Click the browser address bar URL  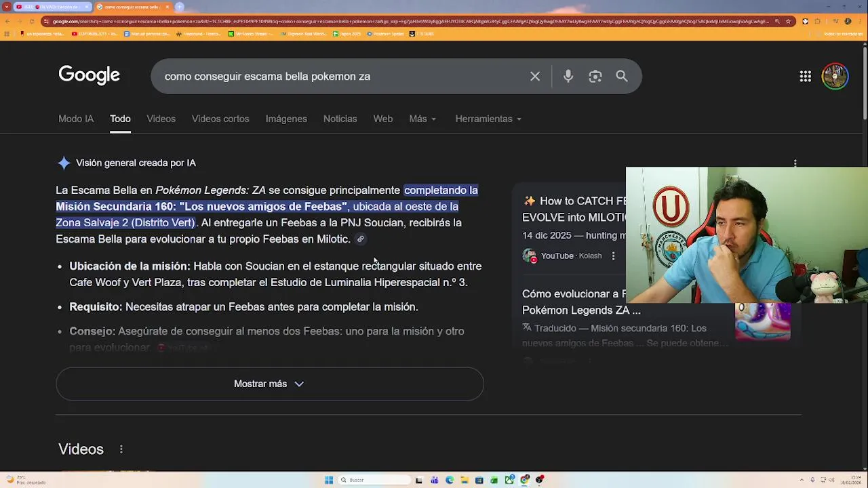pos(410,21)
